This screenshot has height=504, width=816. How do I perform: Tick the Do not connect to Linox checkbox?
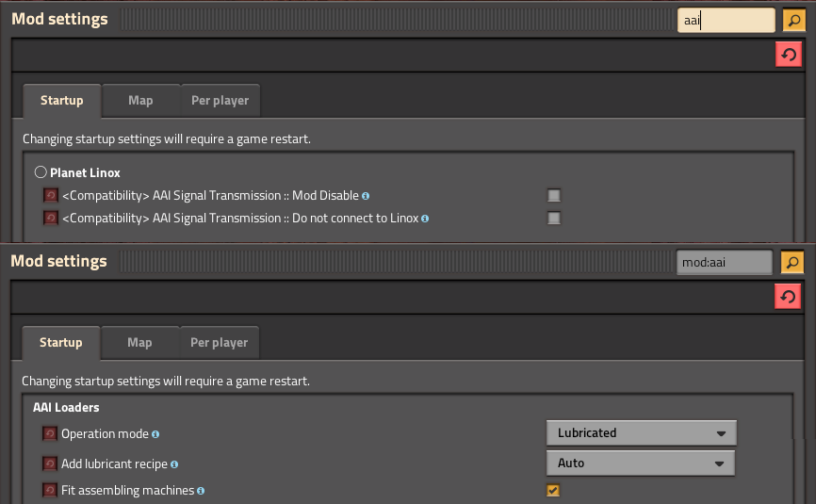click(554, 219)
